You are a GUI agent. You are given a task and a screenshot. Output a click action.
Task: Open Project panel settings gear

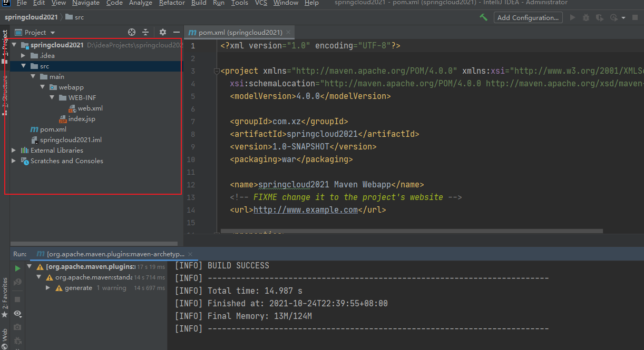(163, 32)
